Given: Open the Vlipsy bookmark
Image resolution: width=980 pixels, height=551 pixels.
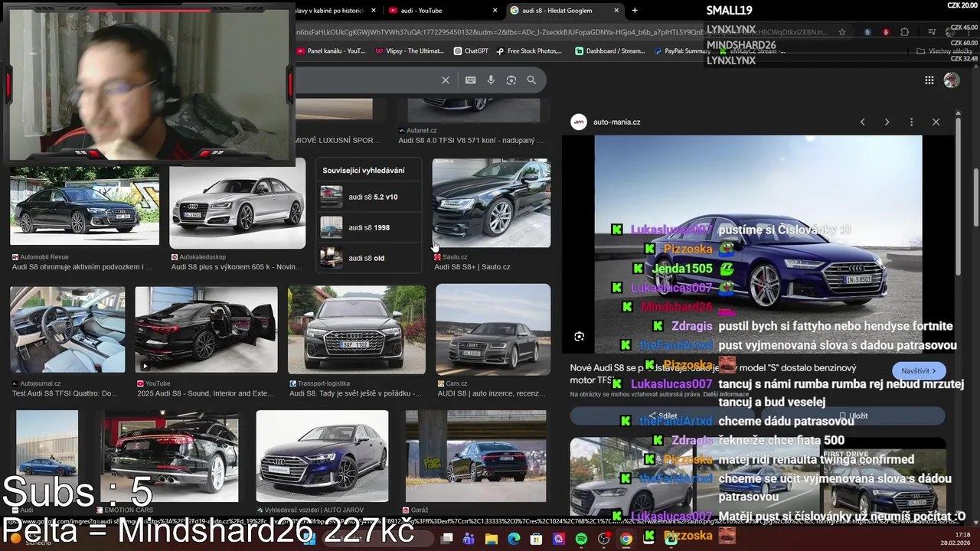Looking at the screenshot, I should 410,51.
